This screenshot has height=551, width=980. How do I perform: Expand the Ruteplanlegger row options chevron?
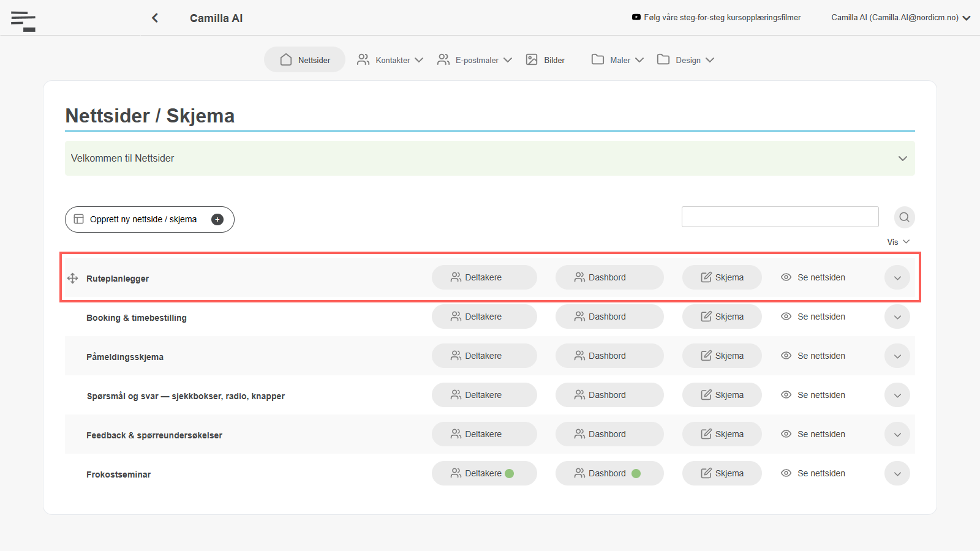tap(897, 278)
